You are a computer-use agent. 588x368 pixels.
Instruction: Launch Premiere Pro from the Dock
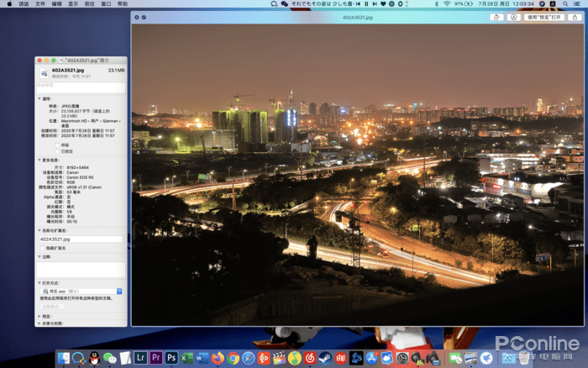pyautogui.click(x=155, y=358)
